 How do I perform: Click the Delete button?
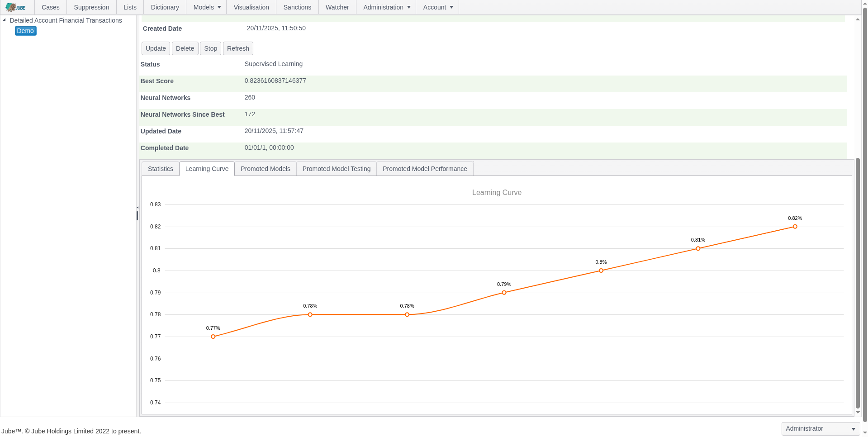click(x=185, y=48)
